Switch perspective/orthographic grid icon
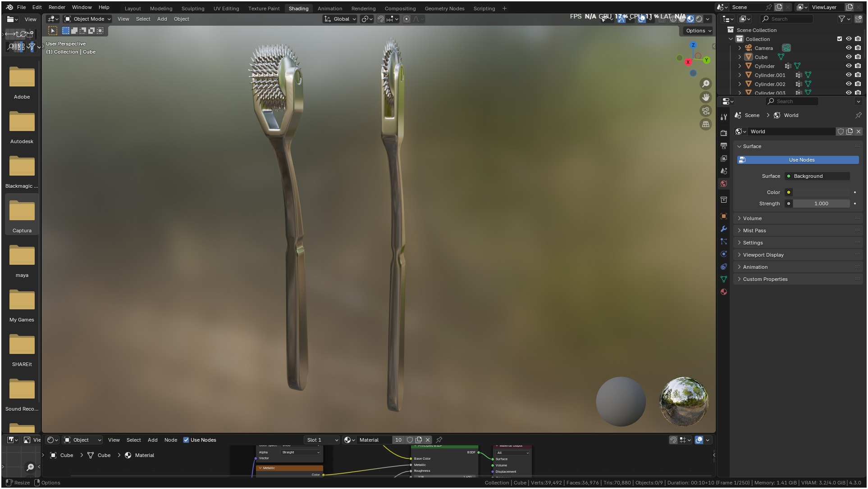The image size is (868, 489). coord(706,124)
